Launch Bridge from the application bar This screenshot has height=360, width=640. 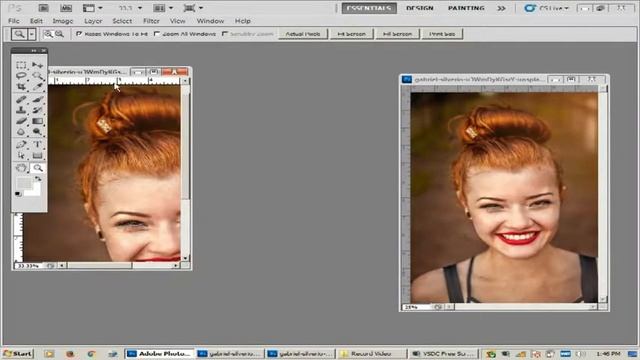[44, 8]
